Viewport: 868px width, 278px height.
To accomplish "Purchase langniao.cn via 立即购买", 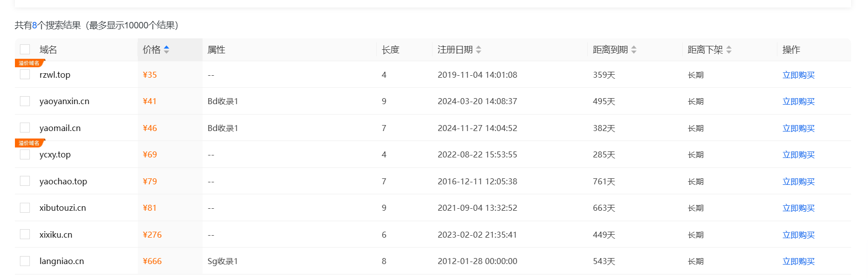I will (798, 262).
